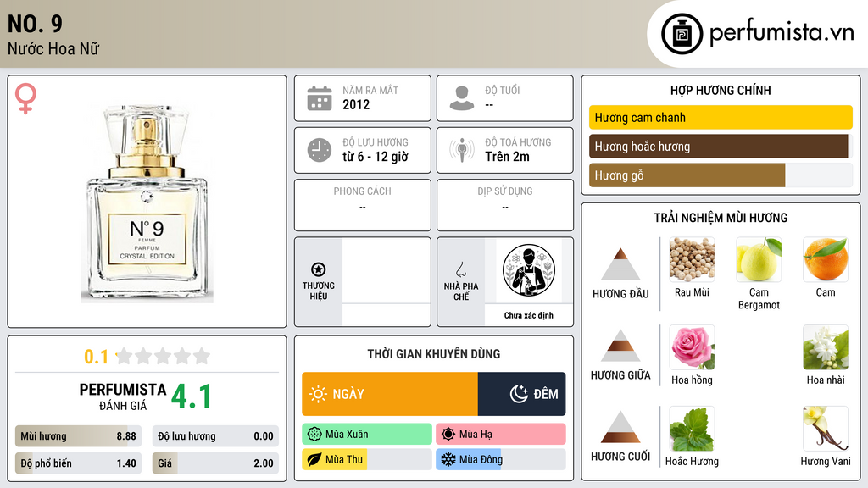Viewport: 868px width, 488px height.
Task: Click the Giá 2.00 rating bar
Action: click(215, 463)
